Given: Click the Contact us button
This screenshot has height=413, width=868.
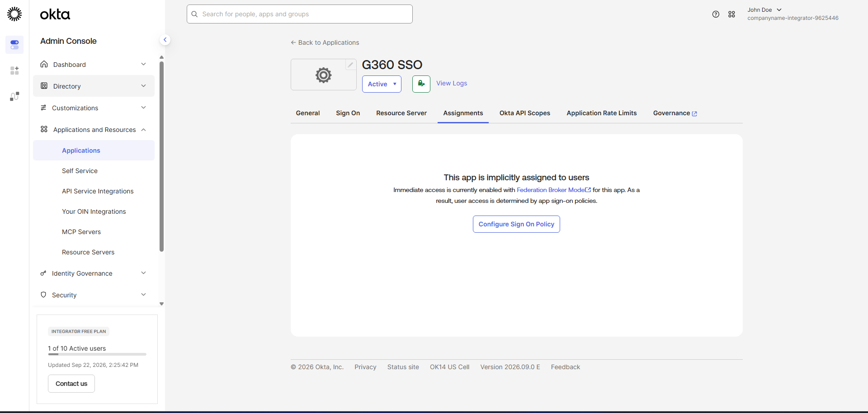Looking at the screenshot, I should [x=71, y=384].
